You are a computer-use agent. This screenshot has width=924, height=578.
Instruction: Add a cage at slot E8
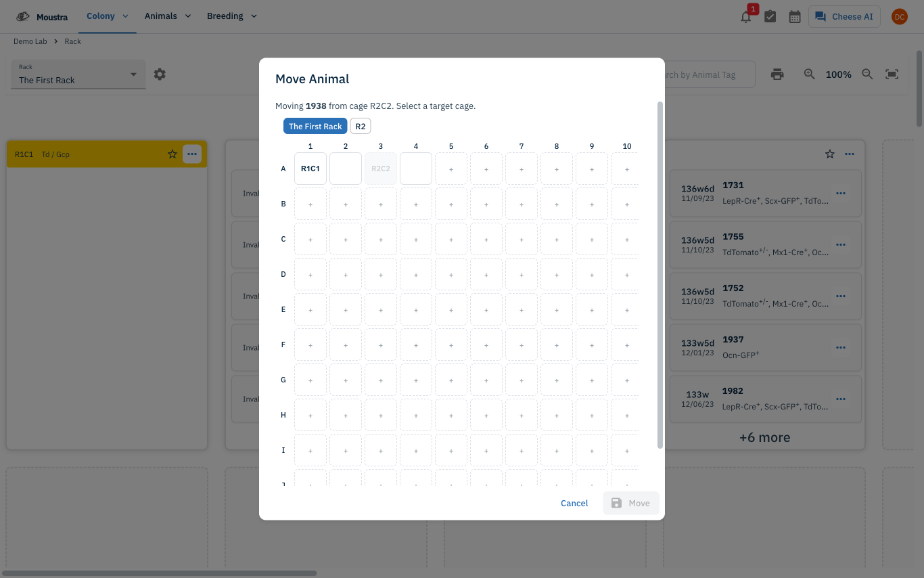click(x=557, y=309)
